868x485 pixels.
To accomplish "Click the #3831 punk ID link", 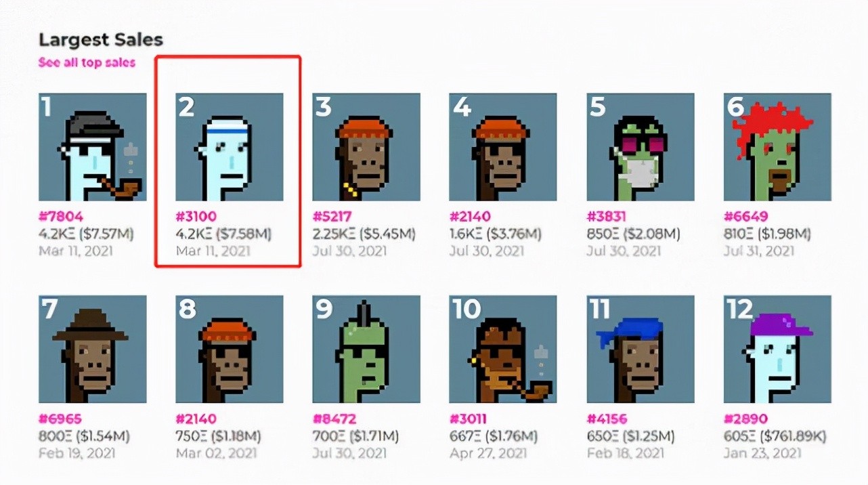I will 607,217.
